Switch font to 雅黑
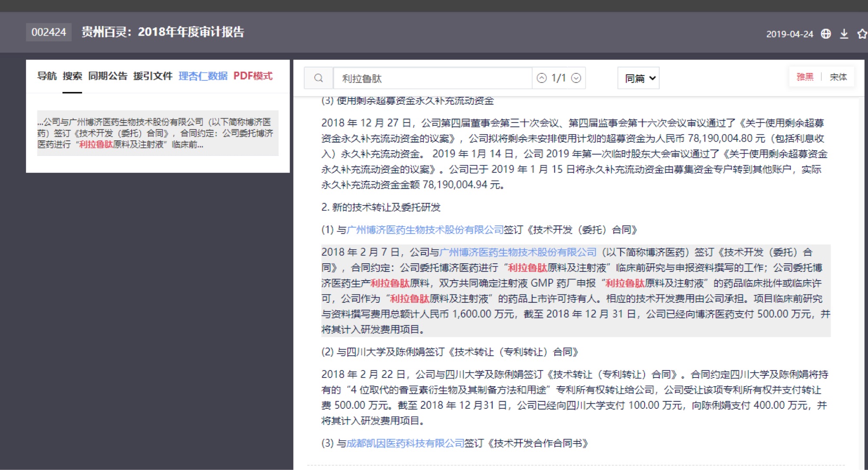The width and height of the screenshot is (868, 470). click(805, 77)
